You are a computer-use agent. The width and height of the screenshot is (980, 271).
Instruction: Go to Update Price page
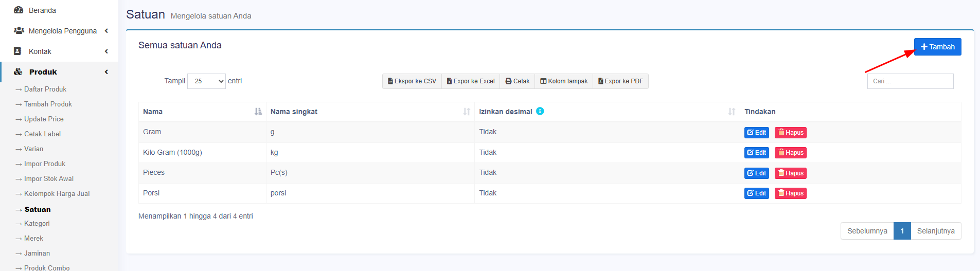tap(44, 119)
